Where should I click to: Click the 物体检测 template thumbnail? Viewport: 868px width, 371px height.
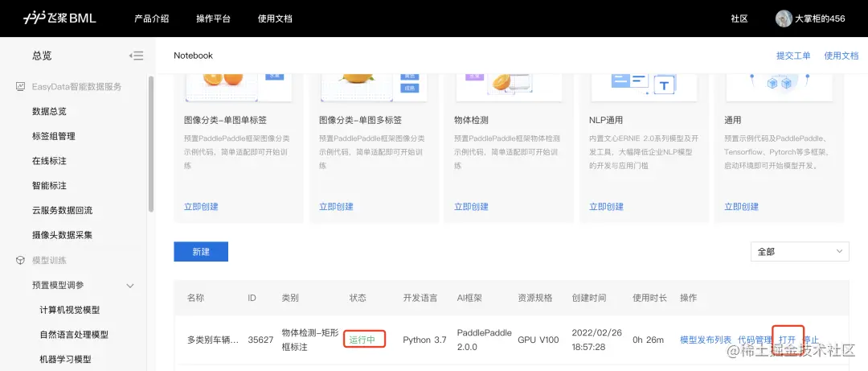(x=509, y=88)
